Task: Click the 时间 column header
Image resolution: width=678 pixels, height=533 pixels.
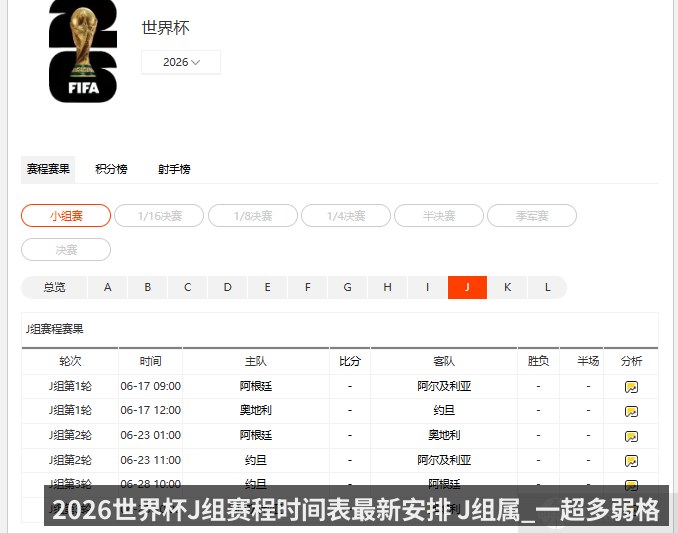Action: point(150,361)
